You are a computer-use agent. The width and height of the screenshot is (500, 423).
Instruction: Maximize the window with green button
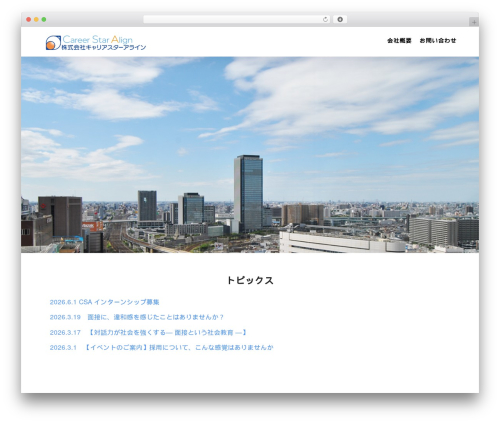[x=44, y=20]
